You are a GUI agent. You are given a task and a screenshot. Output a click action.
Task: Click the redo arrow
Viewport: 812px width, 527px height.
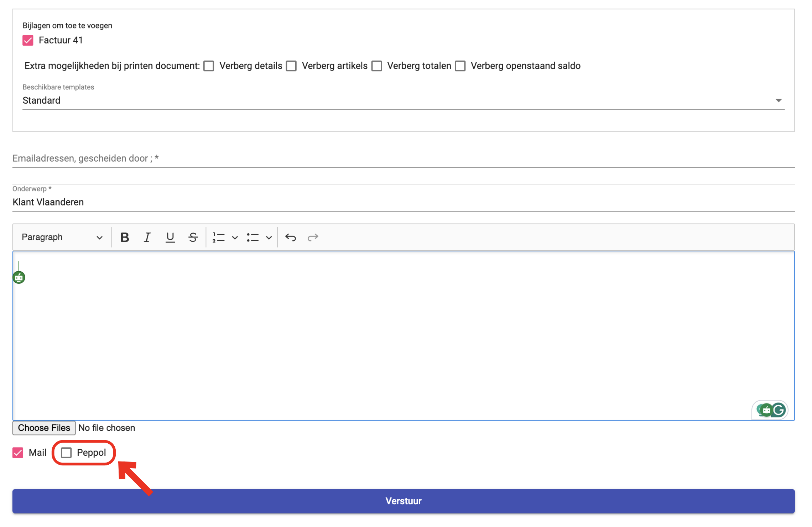[x=313, y=237]
